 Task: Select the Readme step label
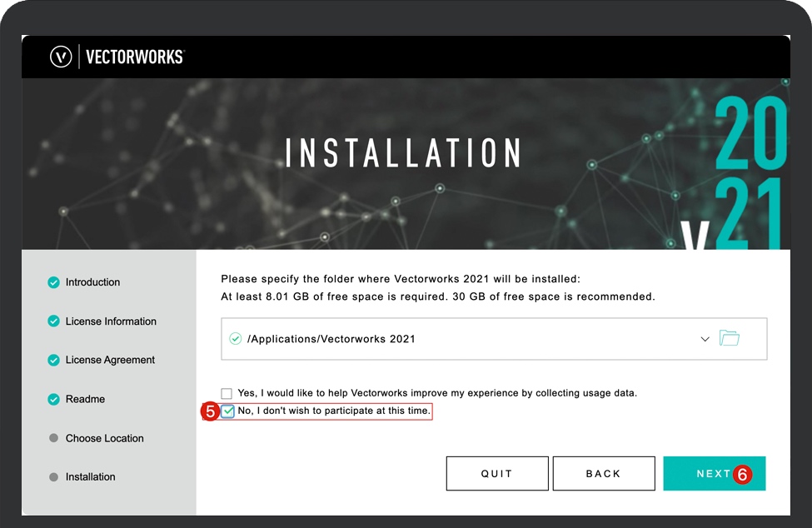(x=85, y=399)
